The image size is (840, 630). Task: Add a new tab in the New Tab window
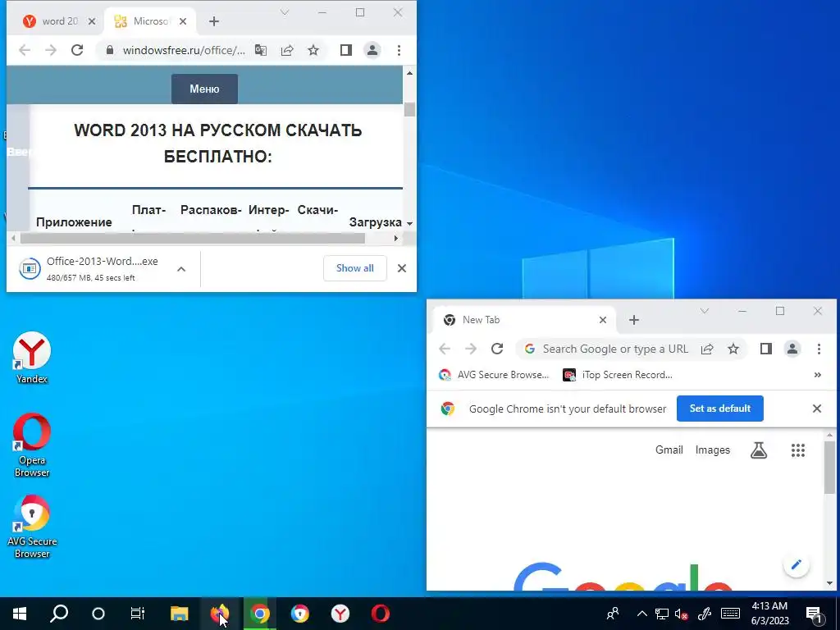point(634,320)
